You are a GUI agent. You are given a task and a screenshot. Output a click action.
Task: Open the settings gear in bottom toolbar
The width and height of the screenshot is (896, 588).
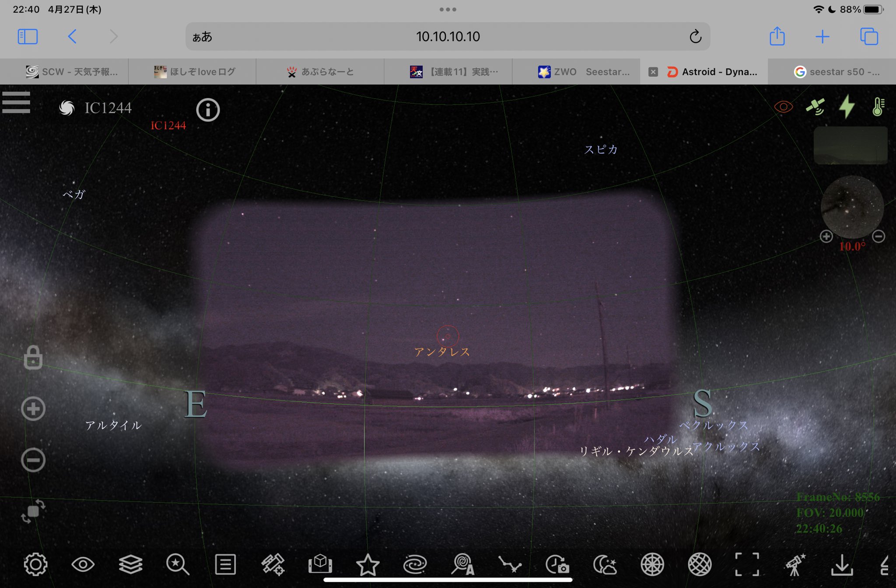[35, 564]
